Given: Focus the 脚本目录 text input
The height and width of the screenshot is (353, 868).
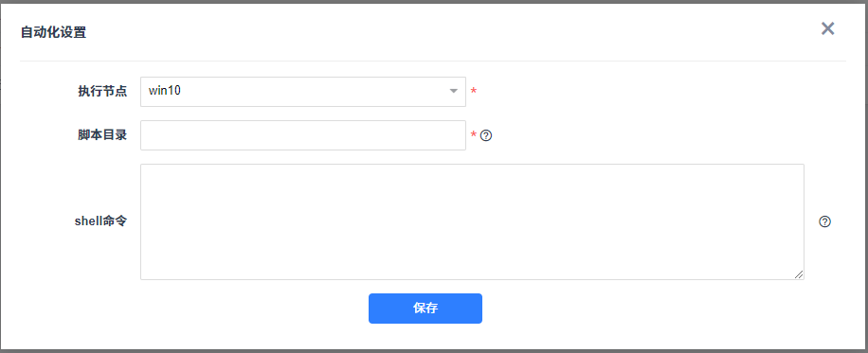Looking at the screenshot, I should pos(303,135).
